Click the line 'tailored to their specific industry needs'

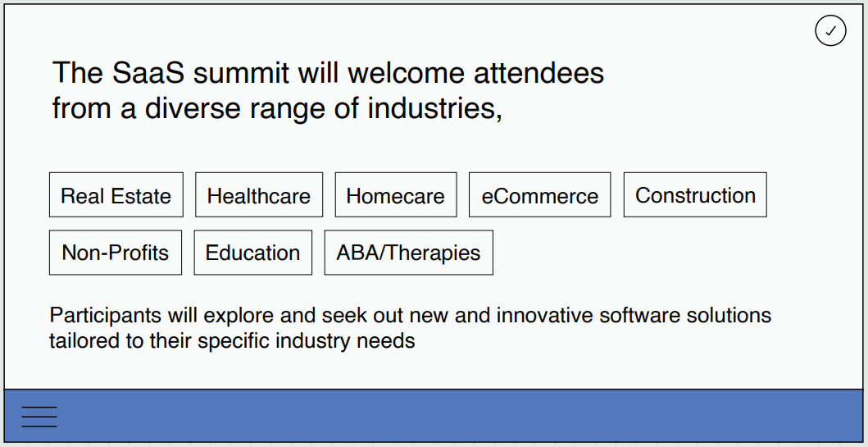[232, 340]
